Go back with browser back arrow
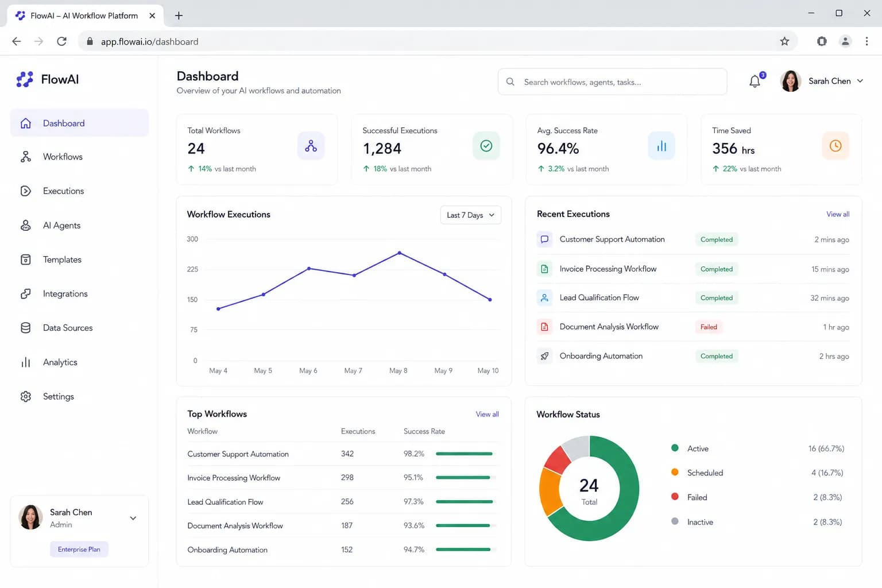This screenshot has height=588, width=882. point(17,41)
